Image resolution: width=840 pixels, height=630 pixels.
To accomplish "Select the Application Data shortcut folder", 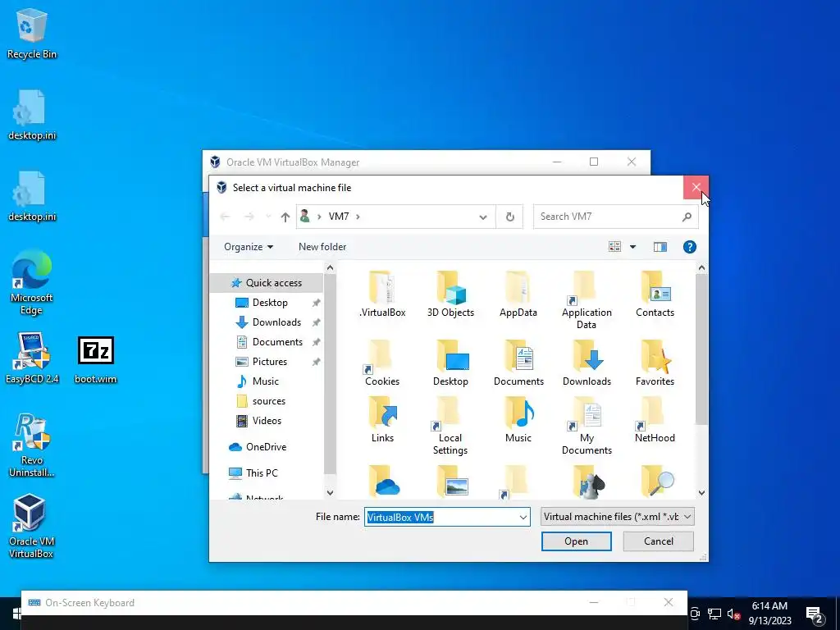I will pyautogui.click(x=586, y=300).
